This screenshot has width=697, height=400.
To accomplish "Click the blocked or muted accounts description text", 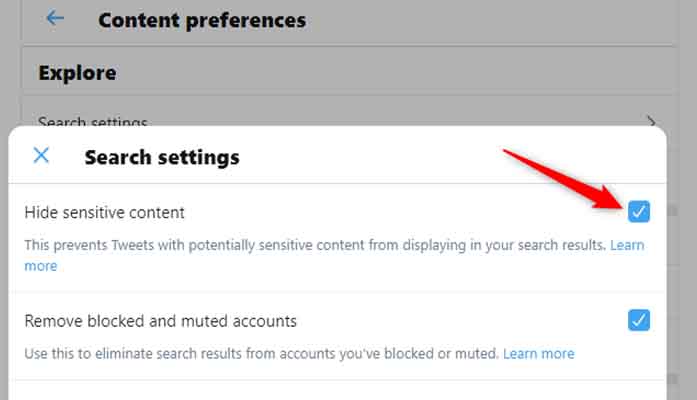I will (260, 353).
